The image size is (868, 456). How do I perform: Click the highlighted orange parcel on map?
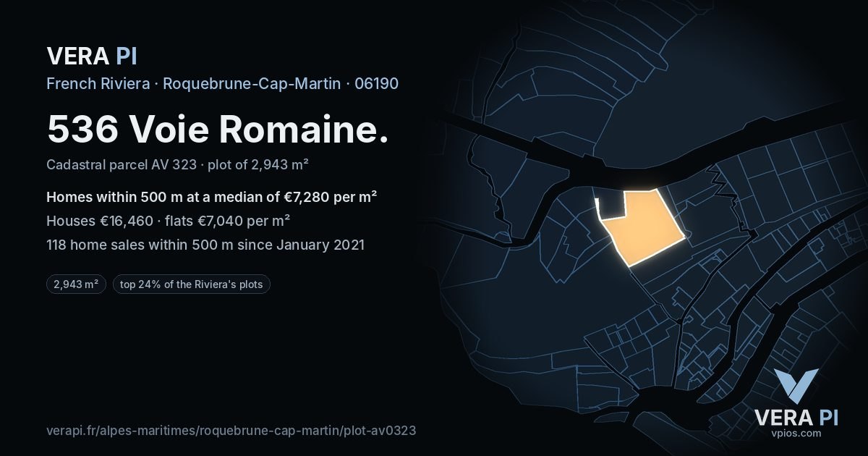pos(642,229)
